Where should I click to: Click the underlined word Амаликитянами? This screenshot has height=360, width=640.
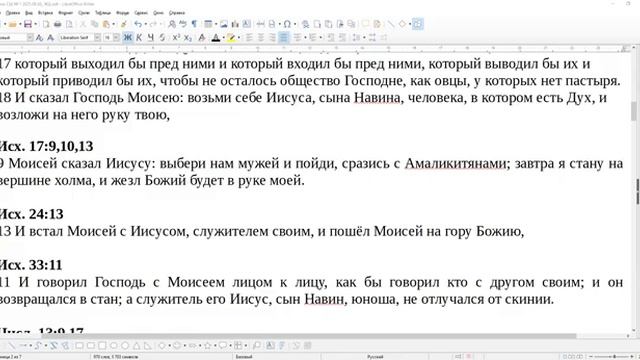pos(456,164)
